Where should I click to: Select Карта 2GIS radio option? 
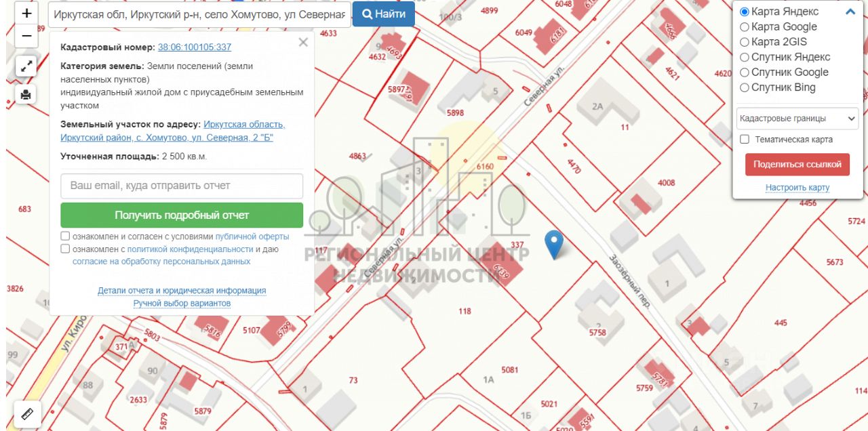point(744,42)
